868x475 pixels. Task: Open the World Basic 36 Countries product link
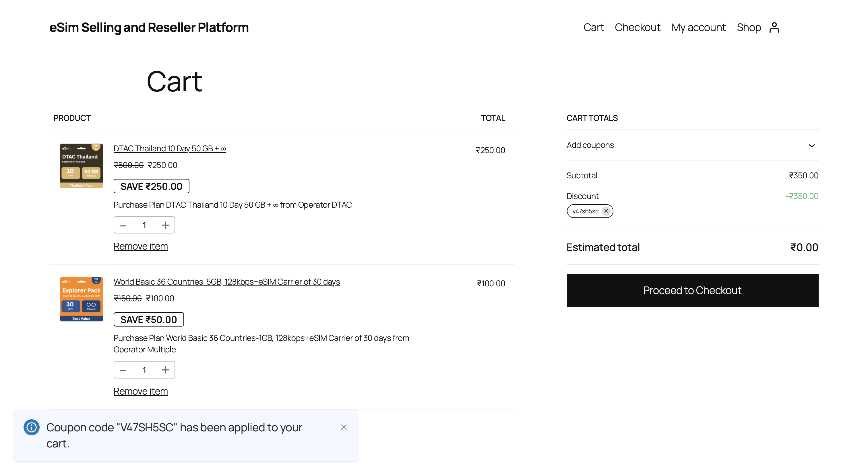coord(227,281)
